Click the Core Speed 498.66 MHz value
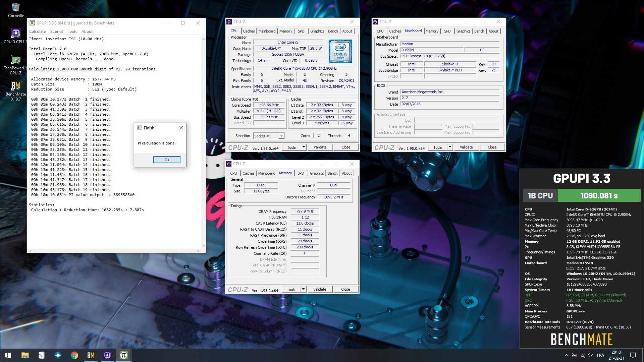Image resolution: width=644 pixels, height=362 pixels. coord(269,105)
